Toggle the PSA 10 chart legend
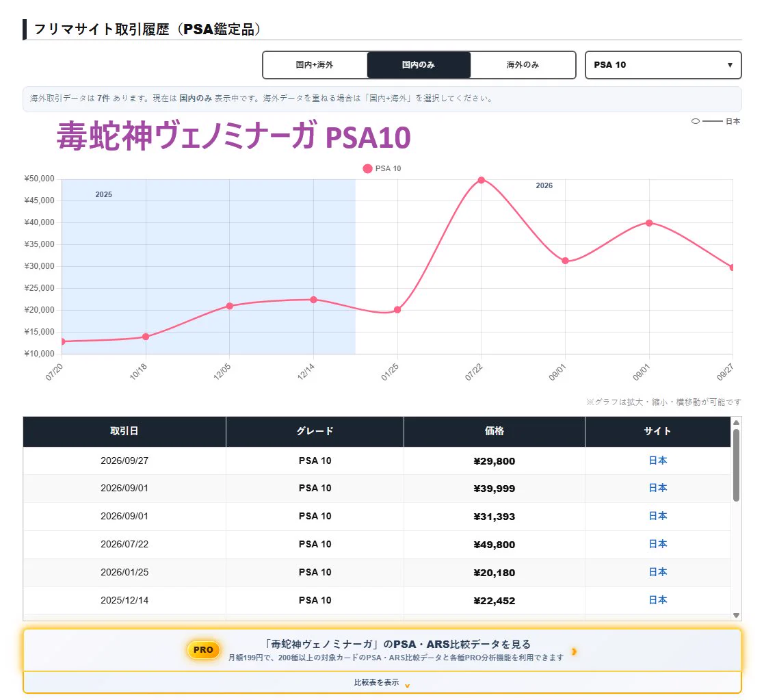Screen dimensions: 764x700 (x=382, y=168)
